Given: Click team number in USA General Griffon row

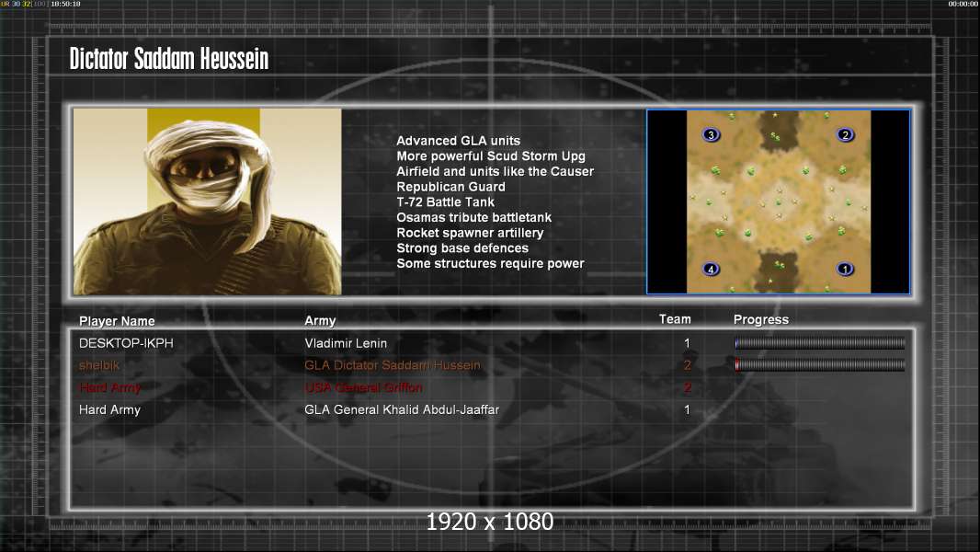Looking at the screenshot, I should (687, 387).
